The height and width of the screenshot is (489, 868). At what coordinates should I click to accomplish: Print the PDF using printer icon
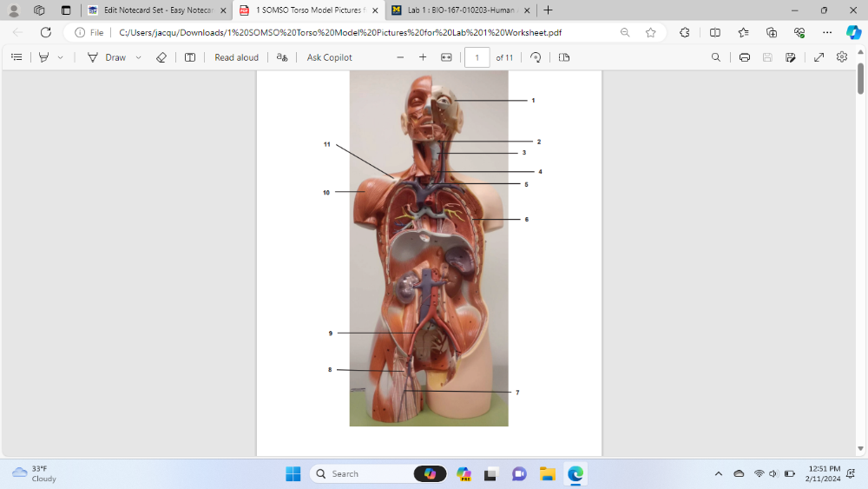click(745, 57)
